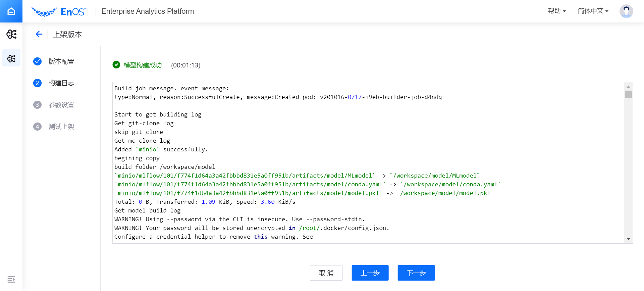Click the 模型构建成功 status text
The width and height of the screenshot is (644, 291).
[143, 65]
